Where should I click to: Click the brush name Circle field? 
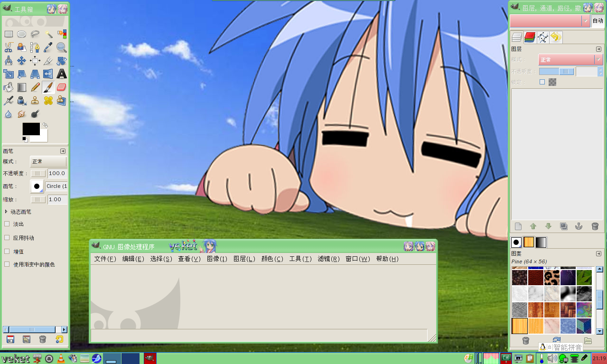[x=56, y=187]
